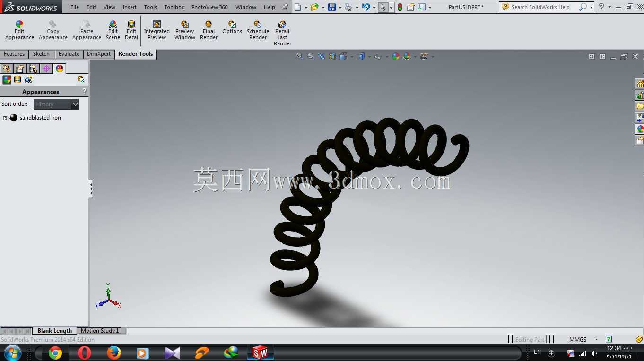Switch to Evaluate tab

tap(69, 54)
